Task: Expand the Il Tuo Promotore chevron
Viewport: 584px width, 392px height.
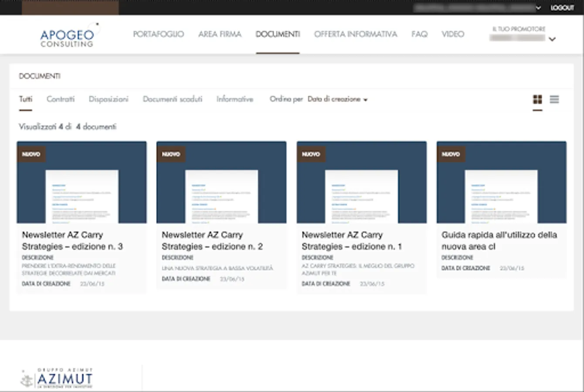Action: pyautogui.click(x=552, y=39)
